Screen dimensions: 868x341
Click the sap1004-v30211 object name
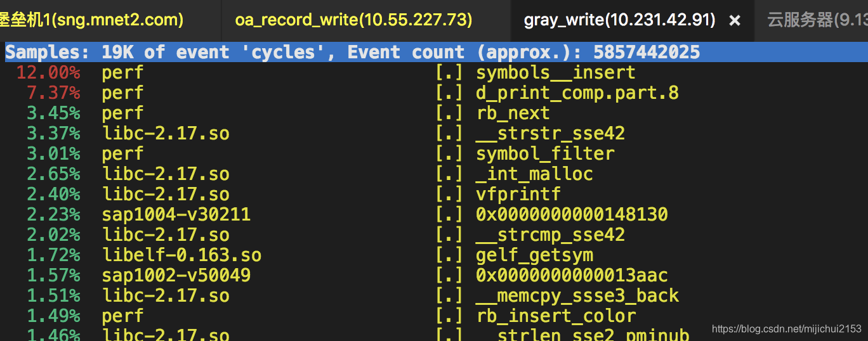pyautogui.click(x=176, y=215)
